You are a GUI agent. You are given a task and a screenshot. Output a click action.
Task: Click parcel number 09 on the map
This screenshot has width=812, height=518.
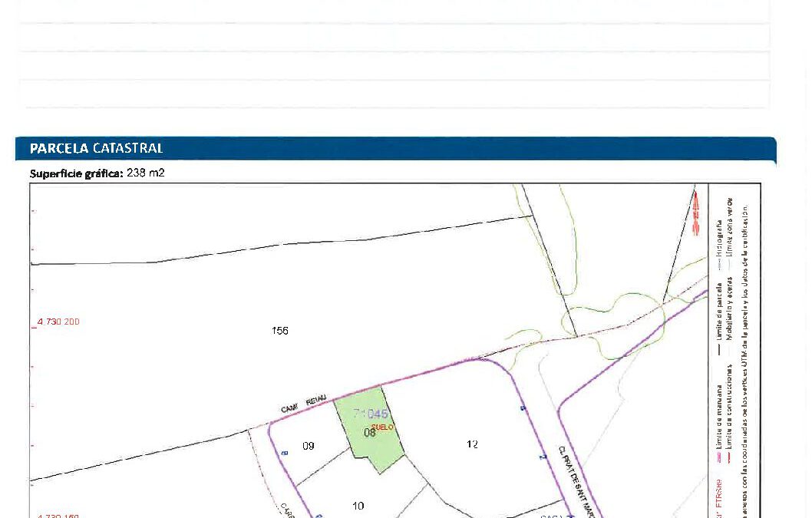pyautogui.click(x=308, y=445)
